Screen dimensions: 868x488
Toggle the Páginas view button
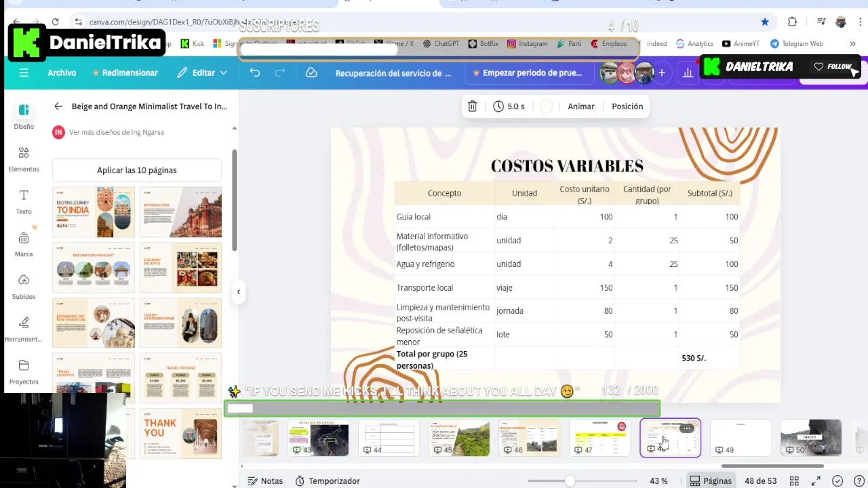(711, 481)
